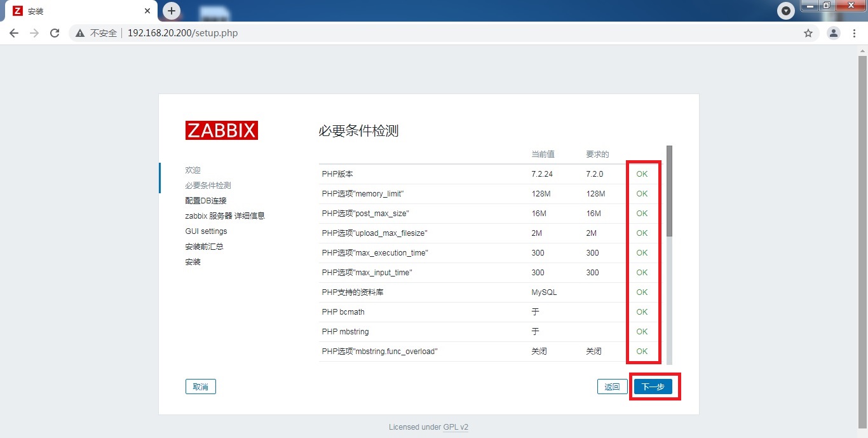Click OK status for PHP mbstring
Image resolution: width=868 pixels, height=438 pixels.
(642, 332)
